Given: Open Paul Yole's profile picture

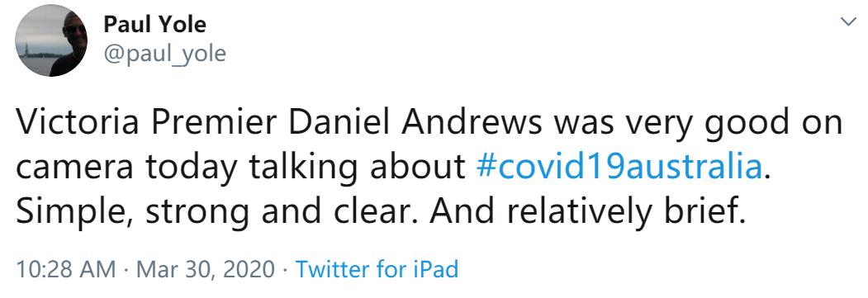Looking at the screenshot, I should click(51, 40).
